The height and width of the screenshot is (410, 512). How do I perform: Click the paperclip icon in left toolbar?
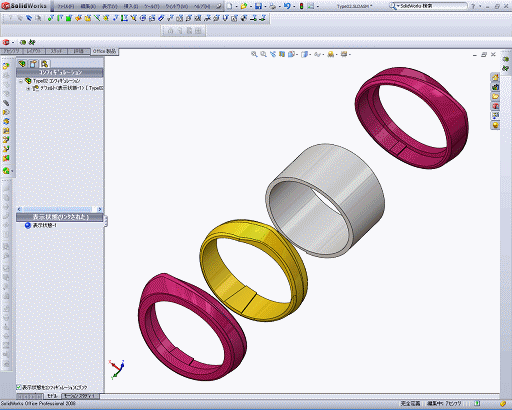pyautogui.click(x=6, y=103)
